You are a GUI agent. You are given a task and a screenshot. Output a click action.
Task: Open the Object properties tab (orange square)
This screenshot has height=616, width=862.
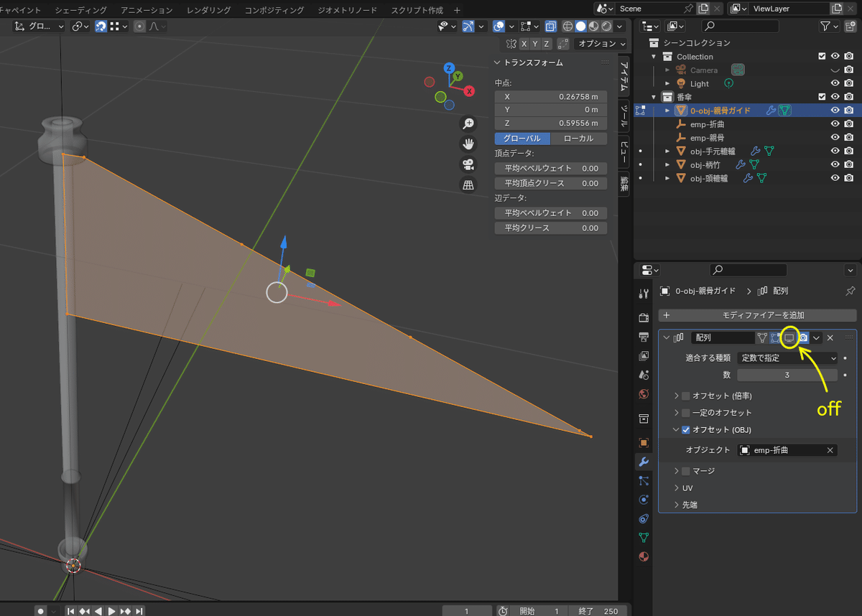point(644,442)
